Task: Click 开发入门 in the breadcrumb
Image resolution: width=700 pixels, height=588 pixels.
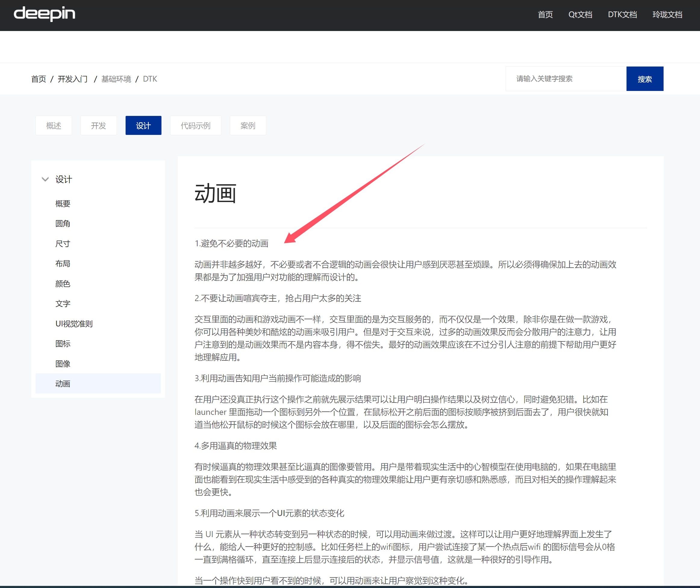Action: [x=73, y=79]
